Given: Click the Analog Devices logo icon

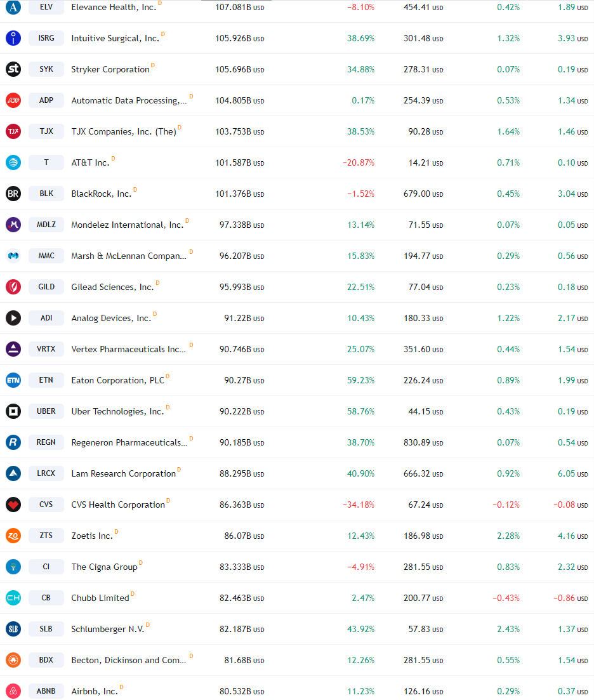Looking at the screenshot, I should (13, 318).
